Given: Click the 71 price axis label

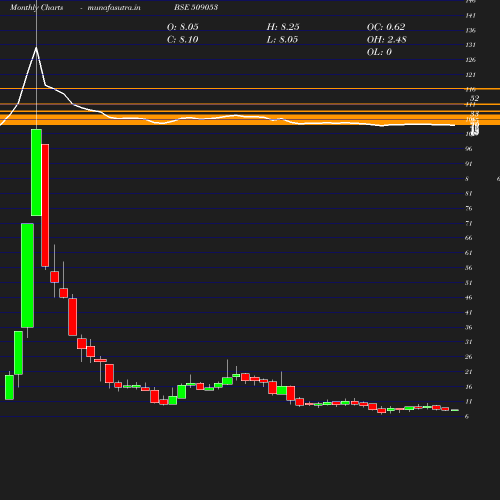Looking at the screenshot, I should click(469, 223).
